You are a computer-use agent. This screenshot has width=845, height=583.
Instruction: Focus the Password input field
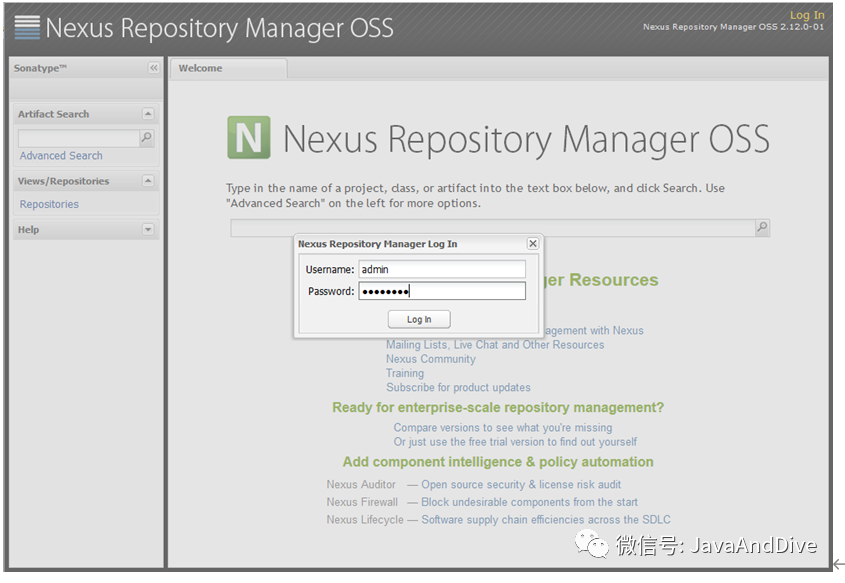coord(442,292)
